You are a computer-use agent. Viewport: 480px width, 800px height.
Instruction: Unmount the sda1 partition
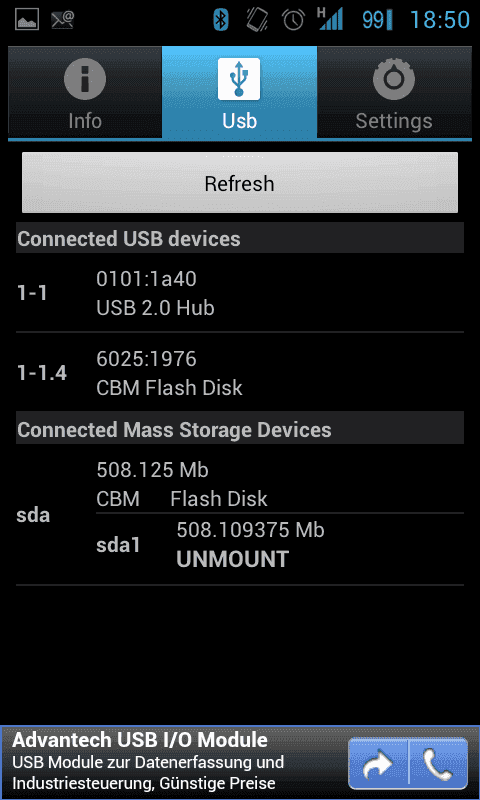pos(232,560)
